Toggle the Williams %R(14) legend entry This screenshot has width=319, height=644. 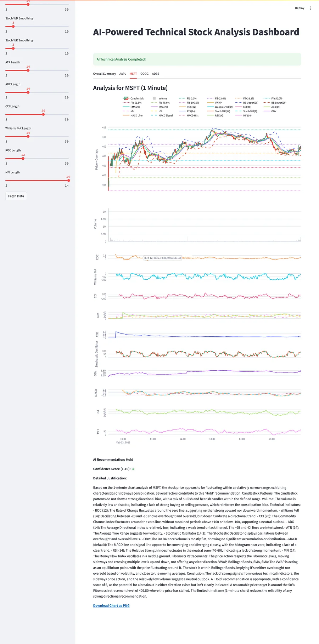220,107
